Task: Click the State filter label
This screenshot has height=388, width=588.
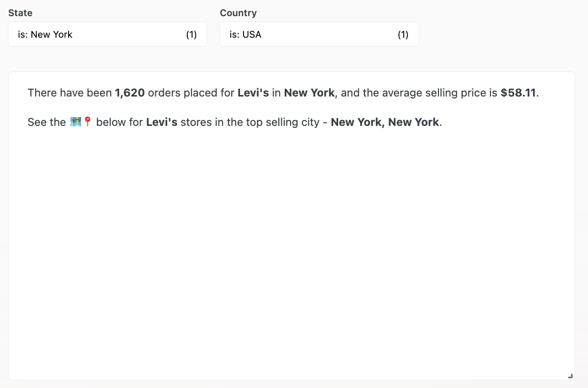Action: tap(21, 13)
